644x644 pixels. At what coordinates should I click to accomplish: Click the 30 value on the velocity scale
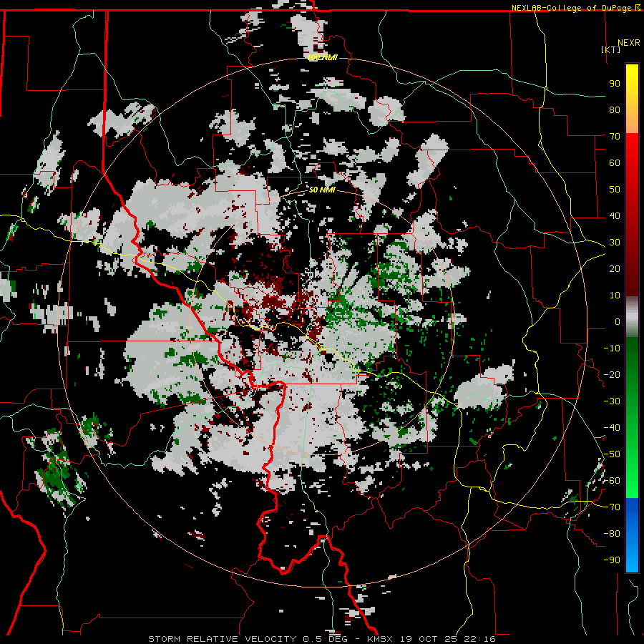(x=615, y=243)
